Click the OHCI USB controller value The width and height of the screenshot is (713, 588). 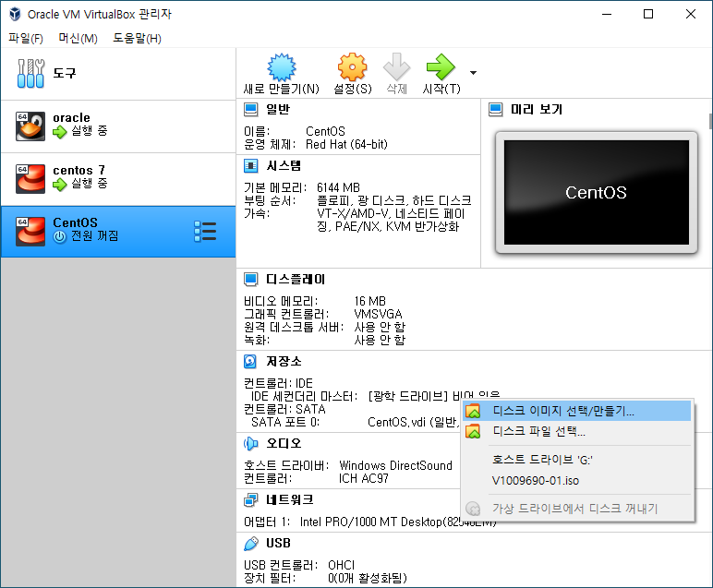tap(341, 565)
